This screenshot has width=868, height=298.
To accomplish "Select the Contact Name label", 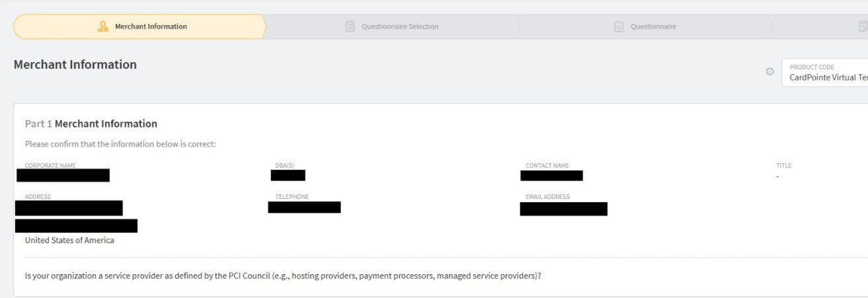I will (547, 166).
